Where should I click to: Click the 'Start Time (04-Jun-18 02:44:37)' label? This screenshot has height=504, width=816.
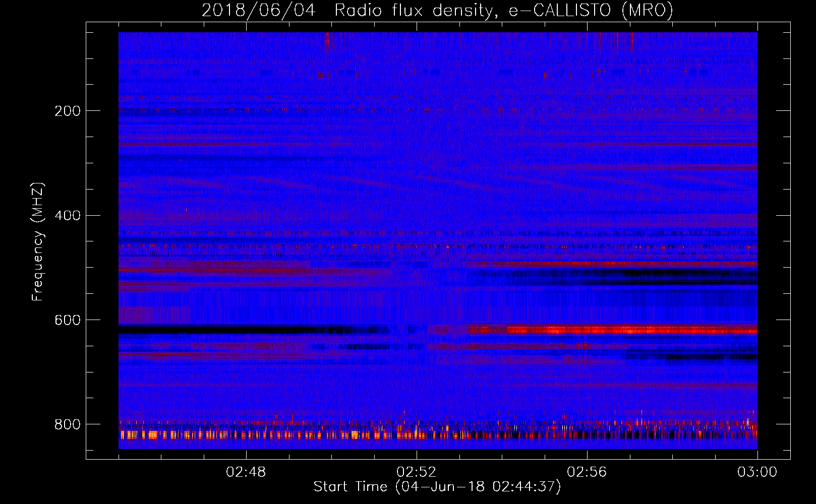(x=437, y=487)
